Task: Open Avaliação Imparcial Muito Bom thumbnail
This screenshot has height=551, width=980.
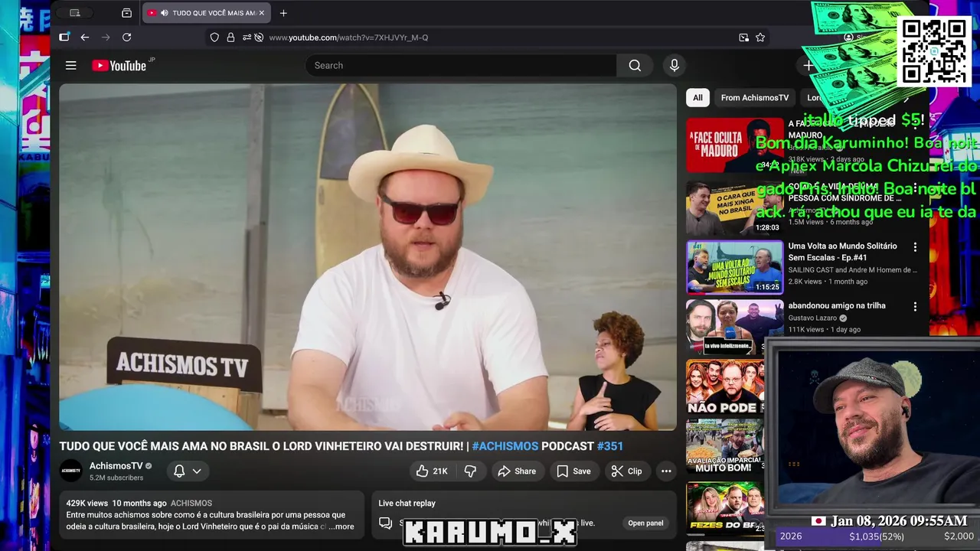Action: pos(725,447)
